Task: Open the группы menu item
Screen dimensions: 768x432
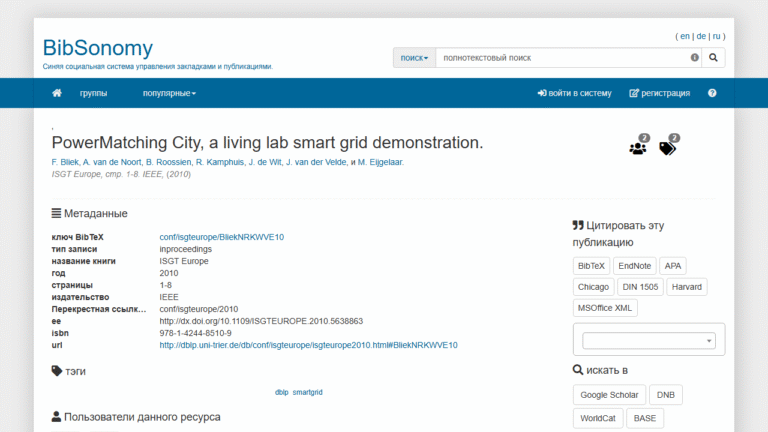Action: (x=94, y=93)
